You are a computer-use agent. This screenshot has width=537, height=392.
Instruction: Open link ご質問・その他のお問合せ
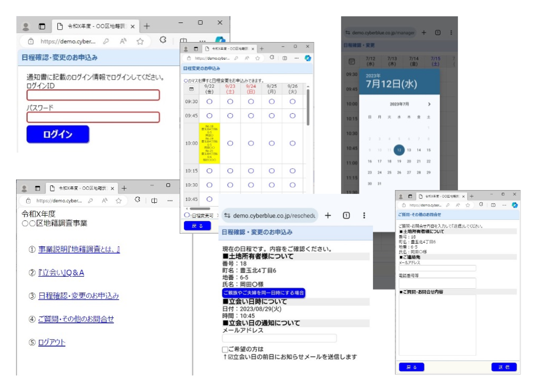tap(76, 319)
